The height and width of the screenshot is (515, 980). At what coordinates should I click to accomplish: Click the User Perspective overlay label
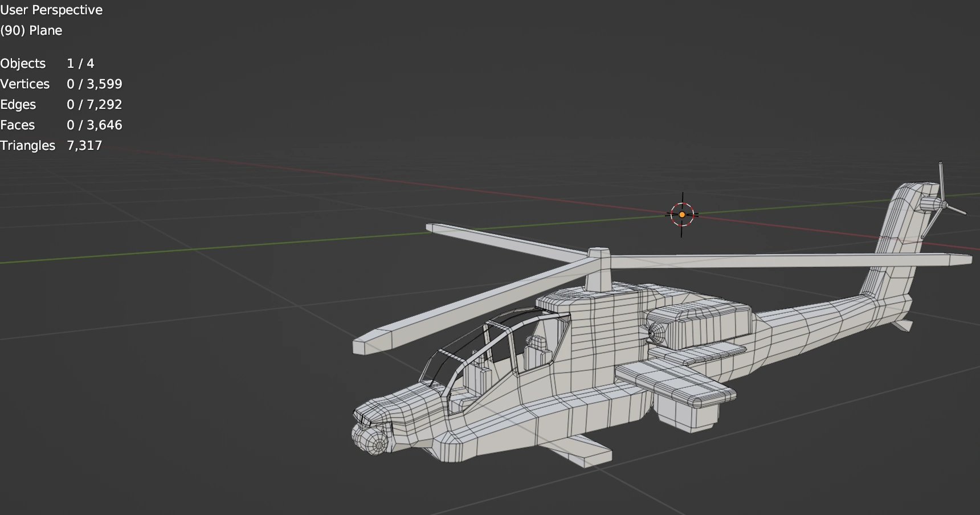click(x=51, y=10)
